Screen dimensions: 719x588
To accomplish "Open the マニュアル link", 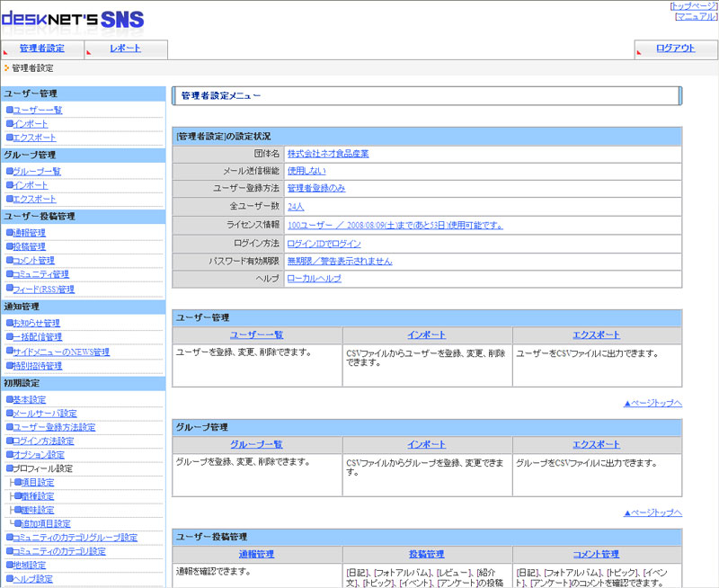I will (696, 16).
